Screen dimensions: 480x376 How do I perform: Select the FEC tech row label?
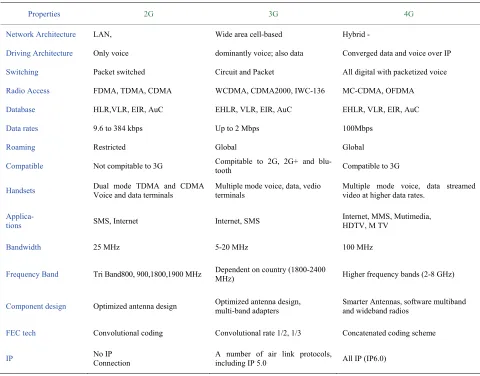[x=21, y=333]
